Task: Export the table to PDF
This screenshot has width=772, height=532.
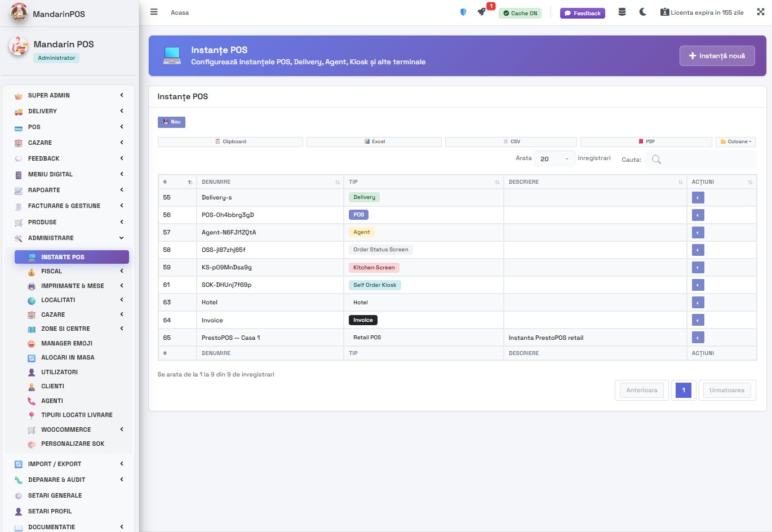Action: click(x=646, y=142)
